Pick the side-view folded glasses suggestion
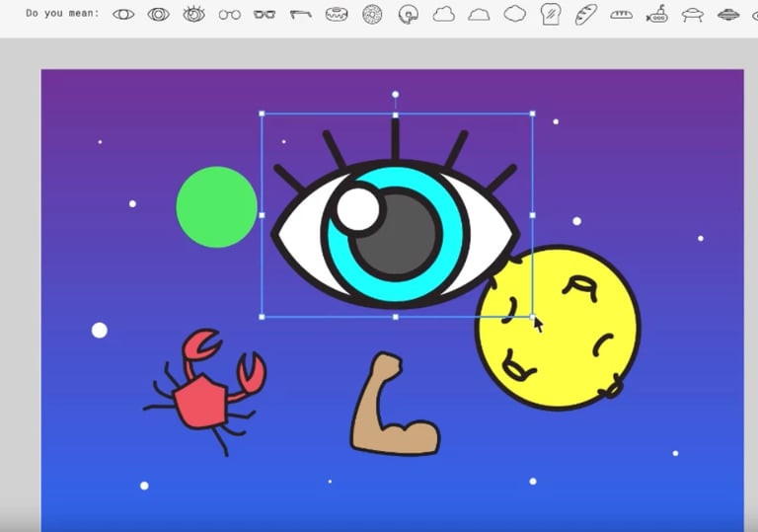Image resolution: width=758 pixels, height=532 pixels. 301,14
